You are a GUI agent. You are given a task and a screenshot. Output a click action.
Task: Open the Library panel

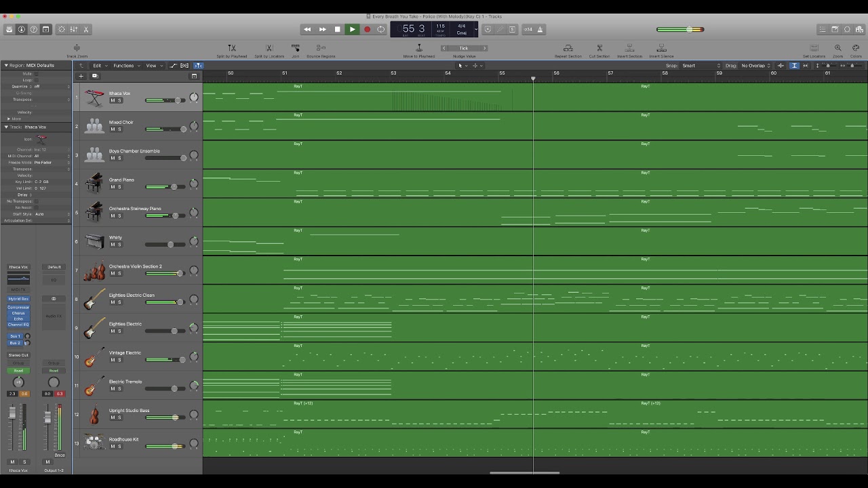pos(9,29)
